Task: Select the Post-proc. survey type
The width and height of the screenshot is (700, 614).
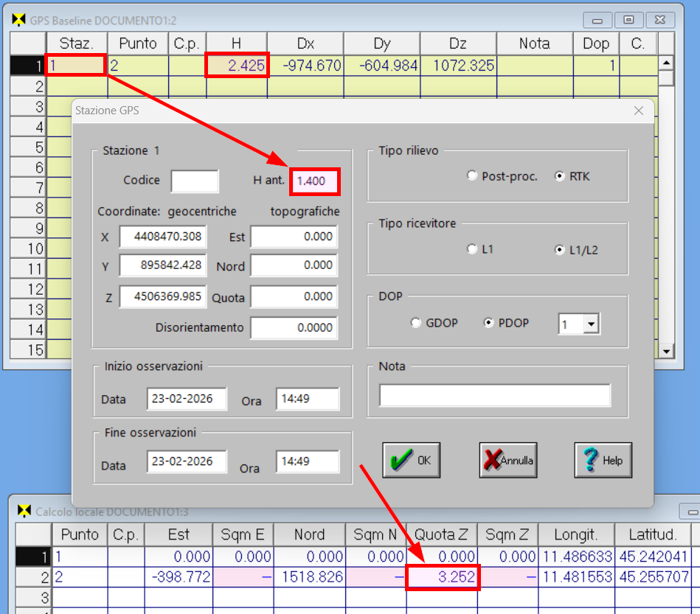Action: coord(473,176)
